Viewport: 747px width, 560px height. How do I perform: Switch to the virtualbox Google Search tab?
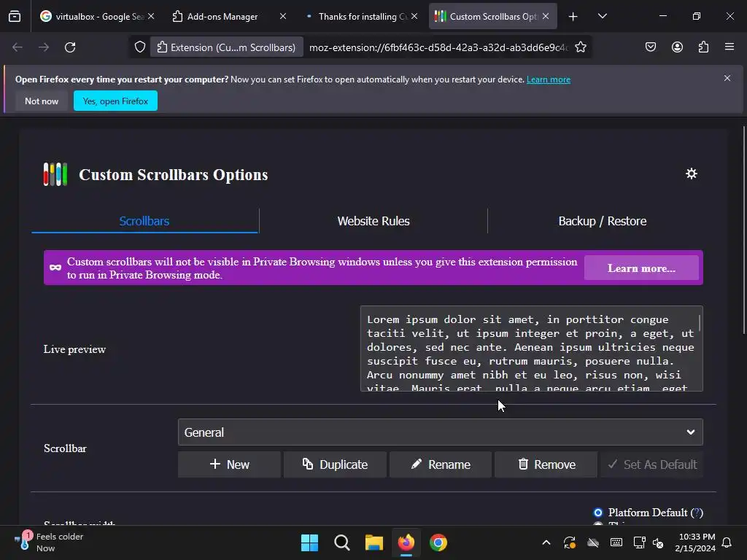tap(97, 16)
